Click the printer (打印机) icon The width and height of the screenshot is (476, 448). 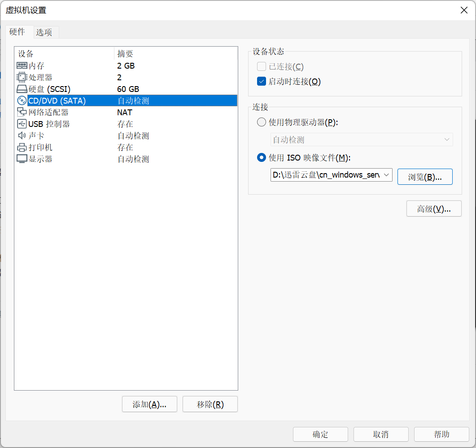[22, 147]
